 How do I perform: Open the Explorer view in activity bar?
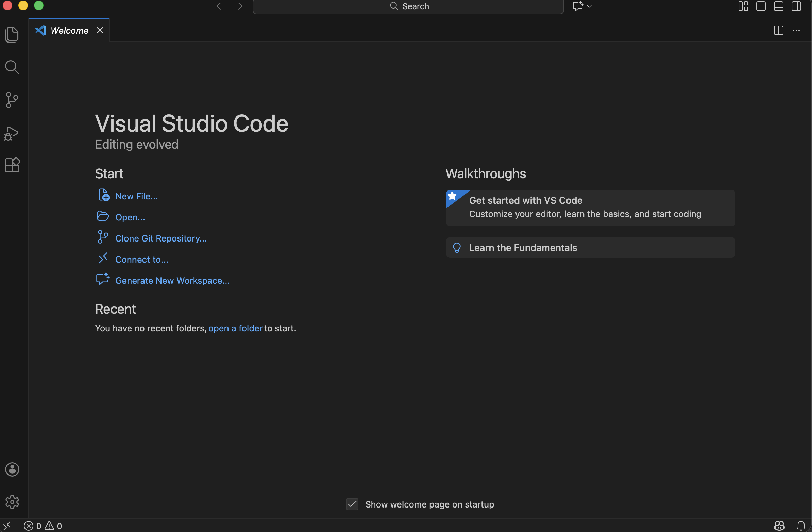click(x=12, y=34)
